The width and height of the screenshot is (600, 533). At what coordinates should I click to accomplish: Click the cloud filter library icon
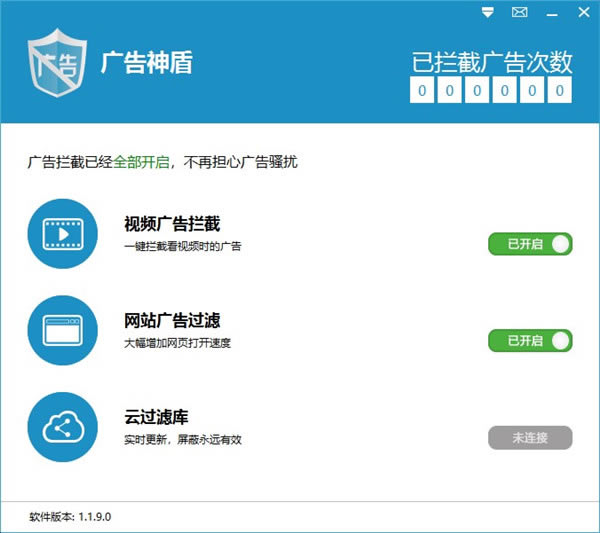pos(63,427)
